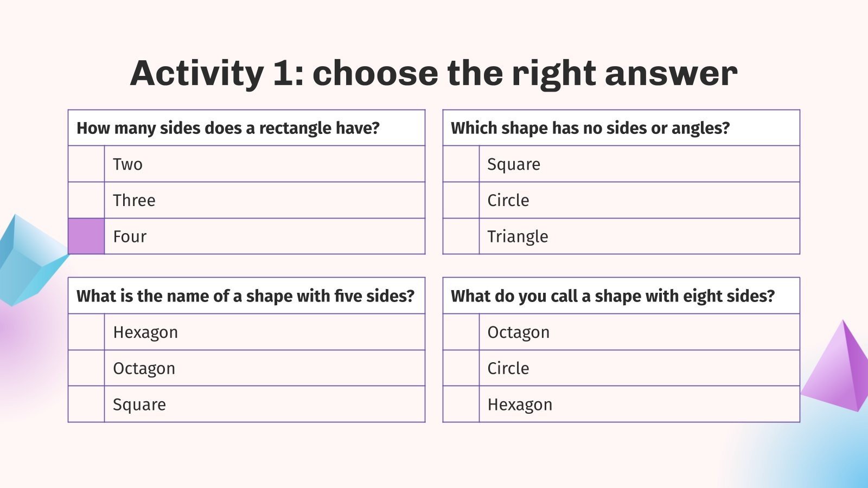Mark the box beside Octagon in eight-sides question
The height and width of the screenshot is (488, 868).
(x=461, y=332)
